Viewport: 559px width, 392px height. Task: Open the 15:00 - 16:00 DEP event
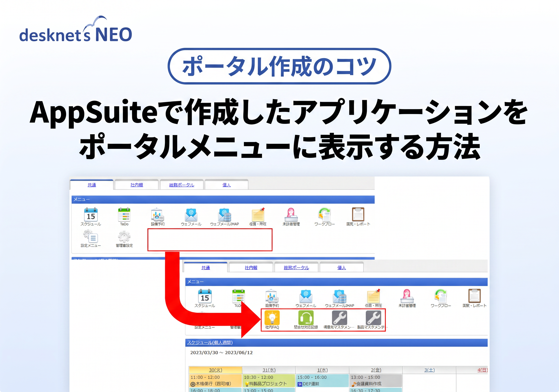tap(322, 381)
